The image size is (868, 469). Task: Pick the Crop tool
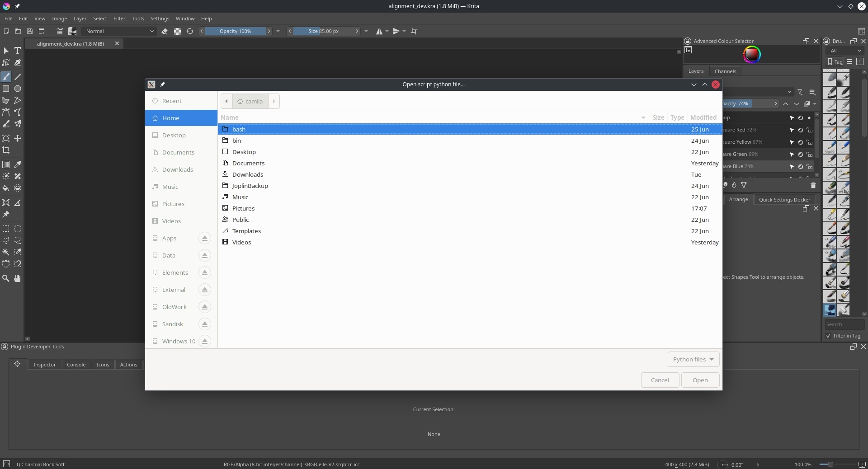(6, 150)
